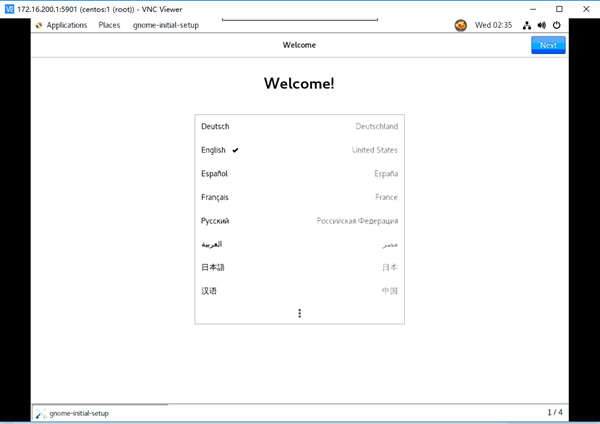Open the Applications menu
600x424 pixels.
click(61, 25)
